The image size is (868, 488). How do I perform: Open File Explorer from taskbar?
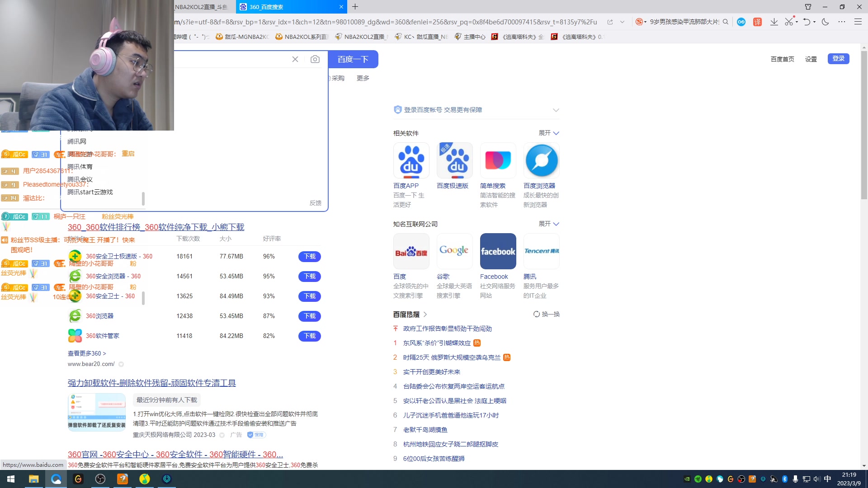coord(33,479)
